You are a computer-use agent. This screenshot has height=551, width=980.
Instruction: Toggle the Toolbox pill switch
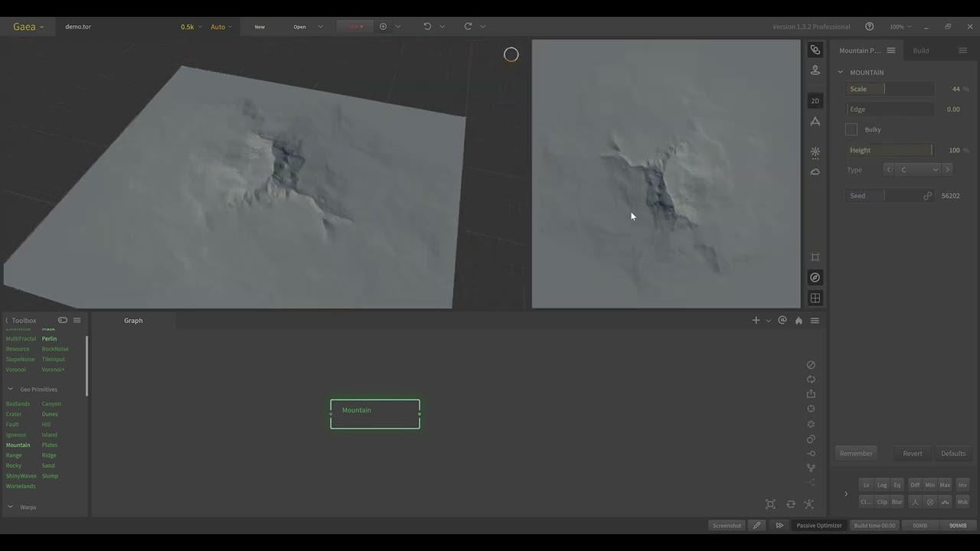63,321
